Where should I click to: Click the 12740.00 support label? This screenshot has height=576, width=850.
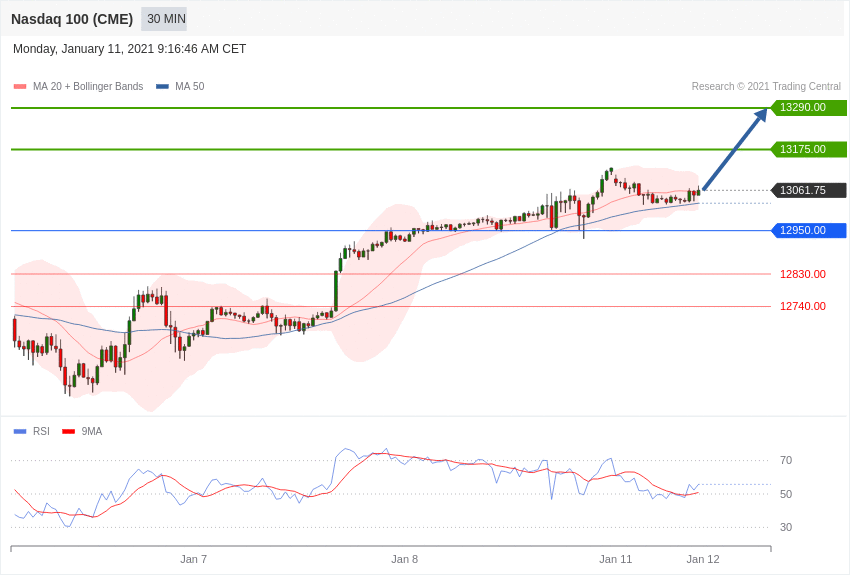tap(803, 306)
